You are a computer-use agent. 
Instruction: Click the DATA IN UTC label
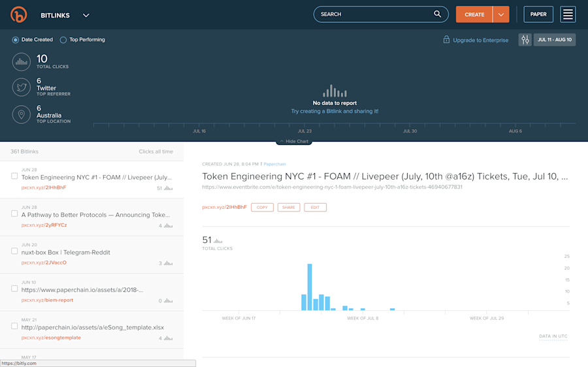click(553, 336)
